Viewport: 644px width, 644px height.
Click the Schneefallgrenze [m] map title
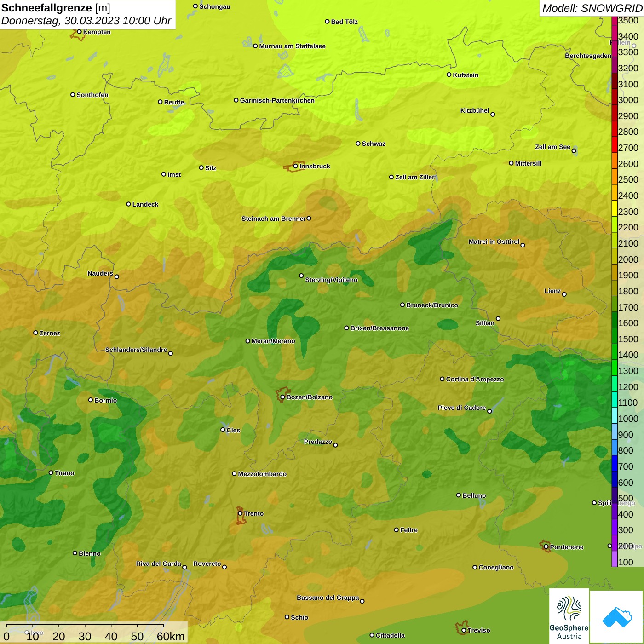[x=56, y=8]
